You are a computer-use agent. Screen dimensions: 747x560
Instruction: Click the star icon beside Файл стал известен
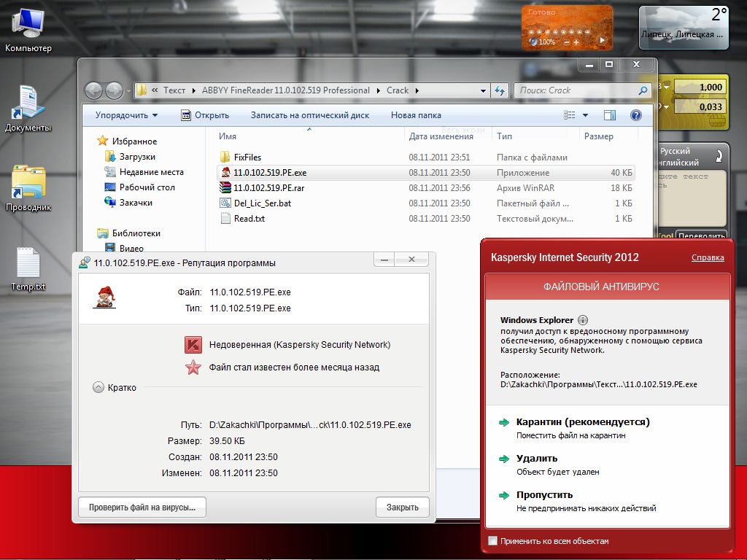(x=193, y=367)
